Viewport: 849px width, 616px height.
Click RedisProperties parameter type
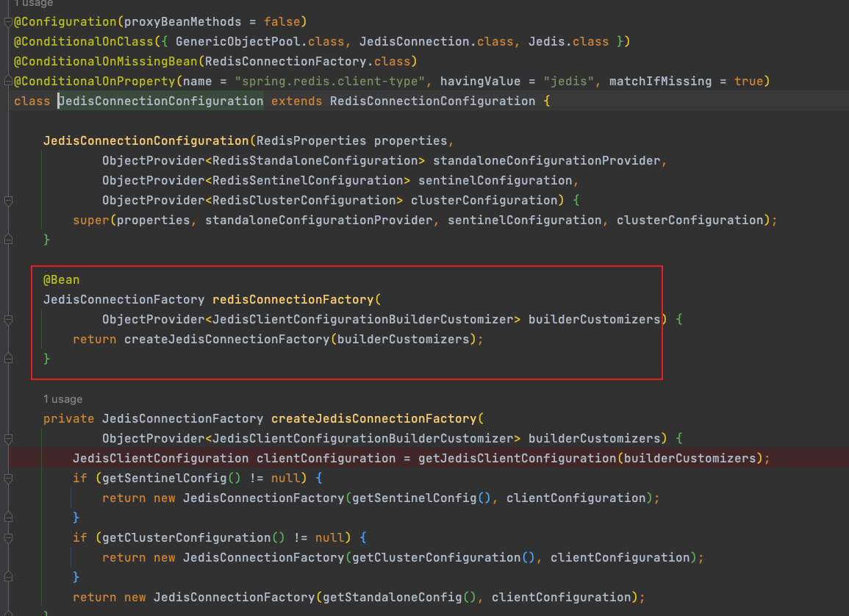click(312, 140)
